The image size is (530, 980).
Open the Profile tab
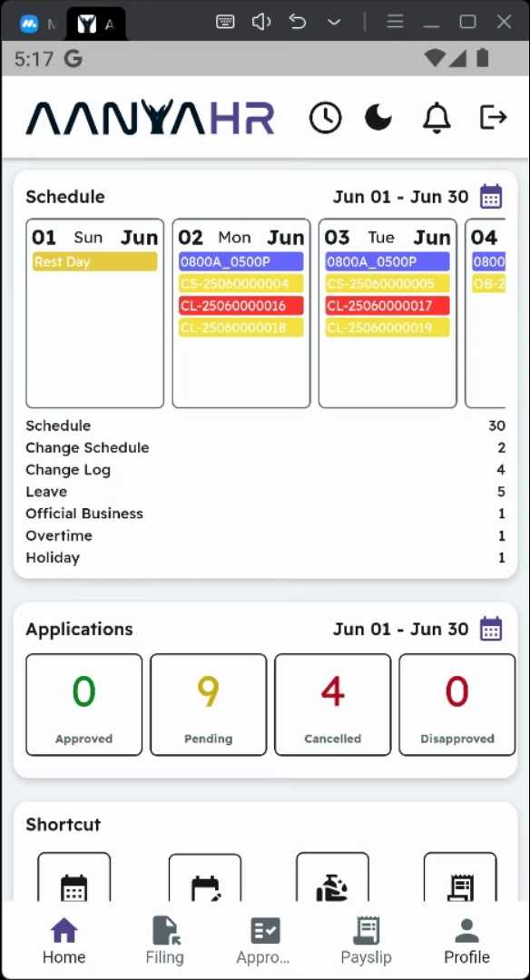466,941
